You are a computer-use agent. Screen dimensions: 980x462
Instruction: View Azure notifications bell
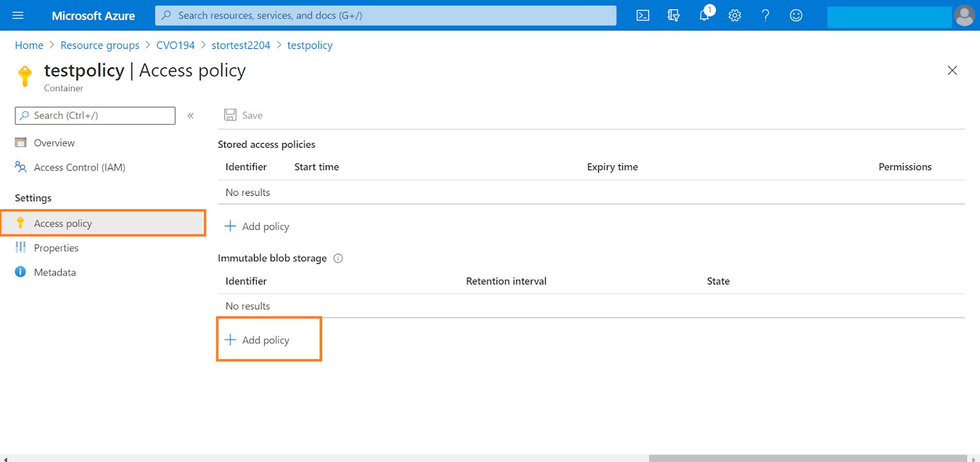[x=704, y=15]
